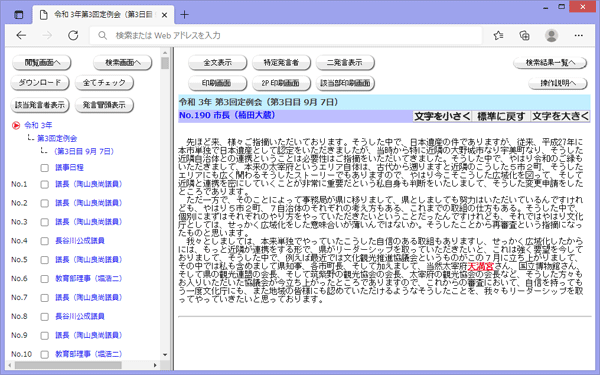Check the No.10 speaker checkbox
This screenshot has width=600, height=375.
coord(45,354)
